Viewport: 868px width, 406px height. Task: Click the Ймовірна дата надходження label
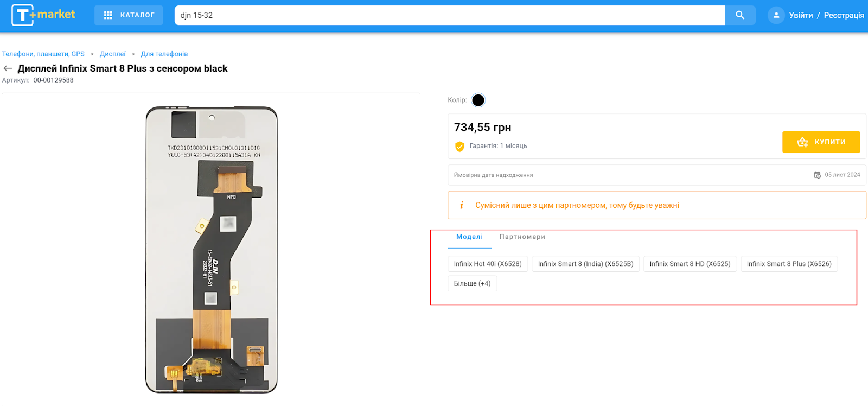pos(493,175)
